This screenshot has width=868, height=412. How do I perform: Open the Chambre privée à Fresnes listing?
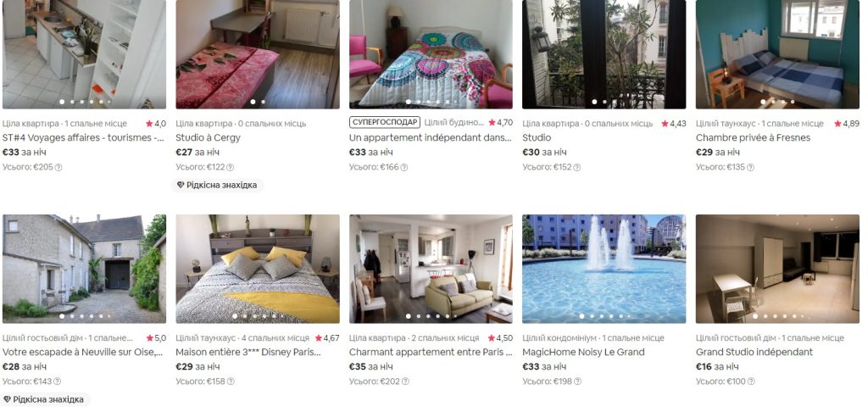(x=753, y=138)
